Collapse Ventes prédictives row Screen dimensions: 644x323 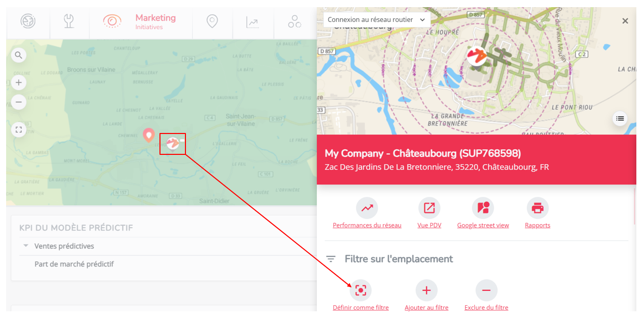(25, 246)
